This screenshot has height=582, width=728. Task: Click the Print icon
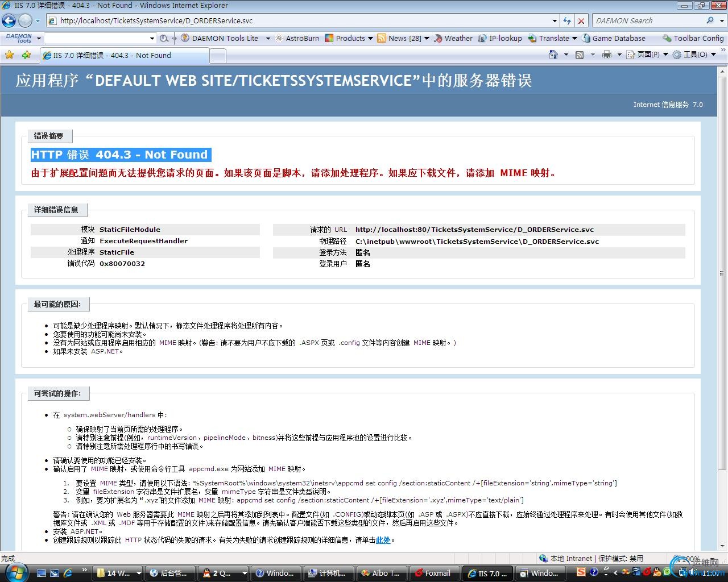pyautogui.click(x=607, y=55)
